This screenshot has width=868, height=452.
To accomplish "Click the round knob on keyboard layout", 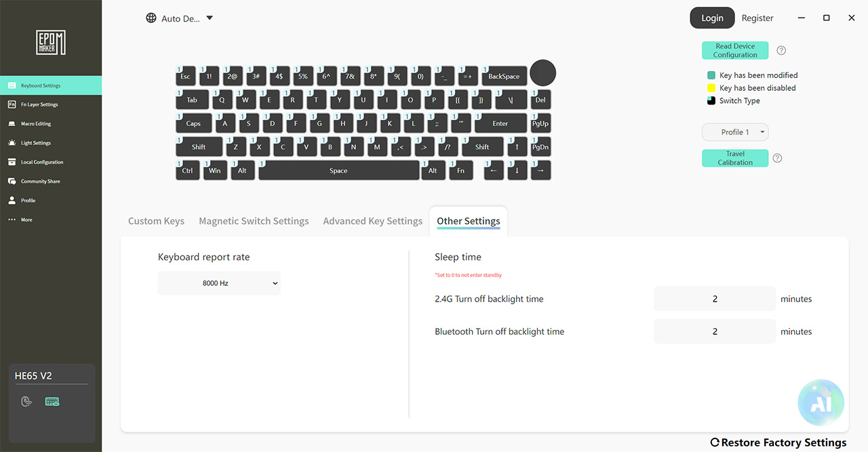I will [x=542, y=73].
